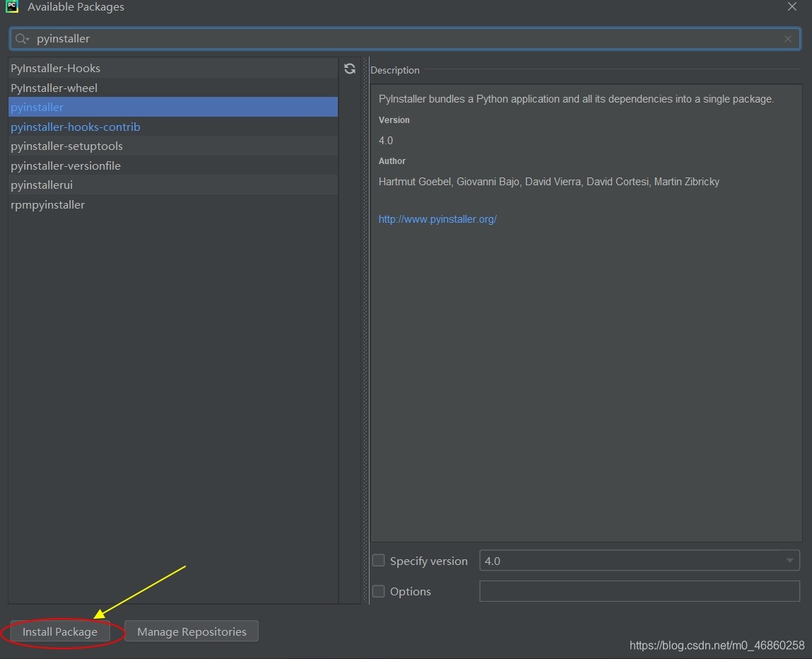Select PyInstaller-Hooks in the package list
812x659 pixels.
click(x=55, y=69)
